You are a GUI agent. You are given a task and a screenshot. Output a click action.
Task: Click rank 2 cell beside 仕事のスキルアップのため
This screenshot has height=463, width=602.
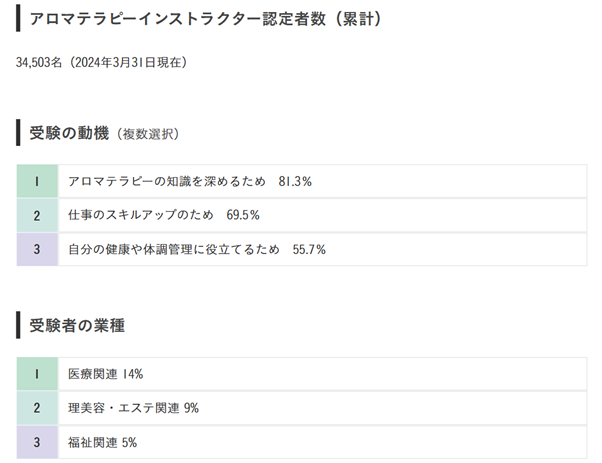37,215
